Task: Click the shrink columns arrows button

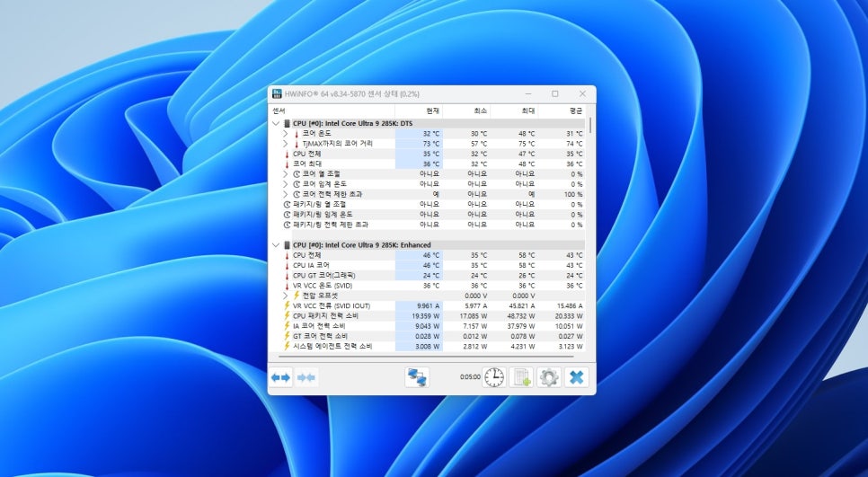Action: tap(307, 377)
